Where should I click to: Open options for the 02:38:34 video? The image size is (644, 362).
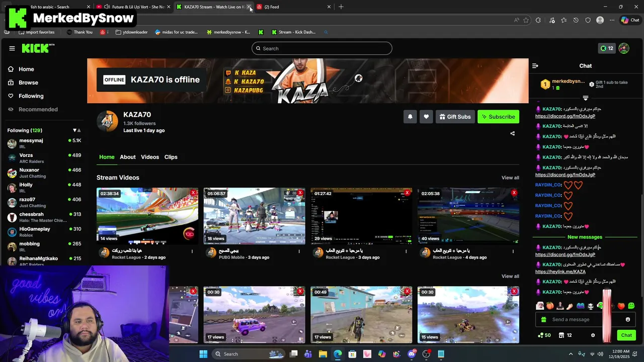[192, 251]
